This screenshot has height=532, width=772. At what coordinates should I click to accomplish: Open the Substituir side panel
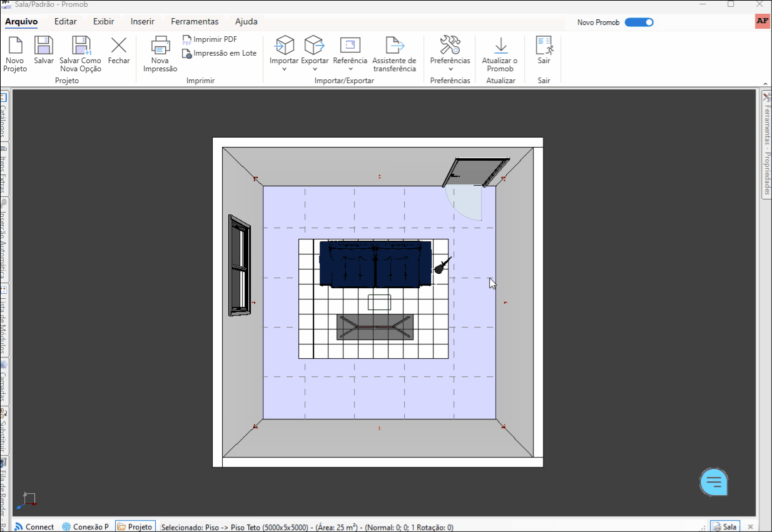click(x=3, y=431)
